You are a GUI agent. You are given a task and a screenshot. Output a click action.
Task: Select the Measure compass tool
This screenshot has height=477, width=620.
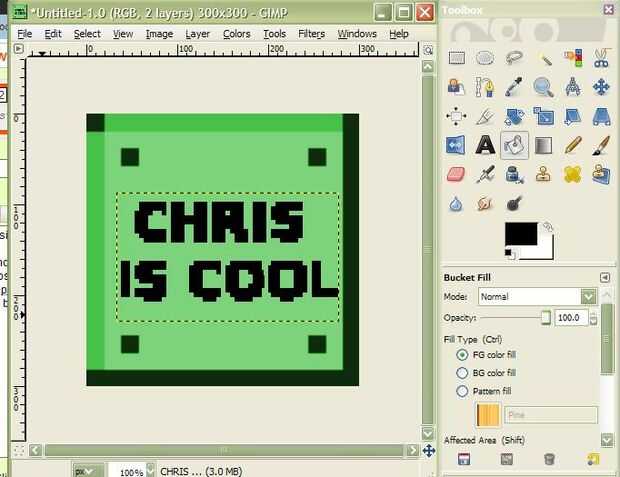[573, 87]
